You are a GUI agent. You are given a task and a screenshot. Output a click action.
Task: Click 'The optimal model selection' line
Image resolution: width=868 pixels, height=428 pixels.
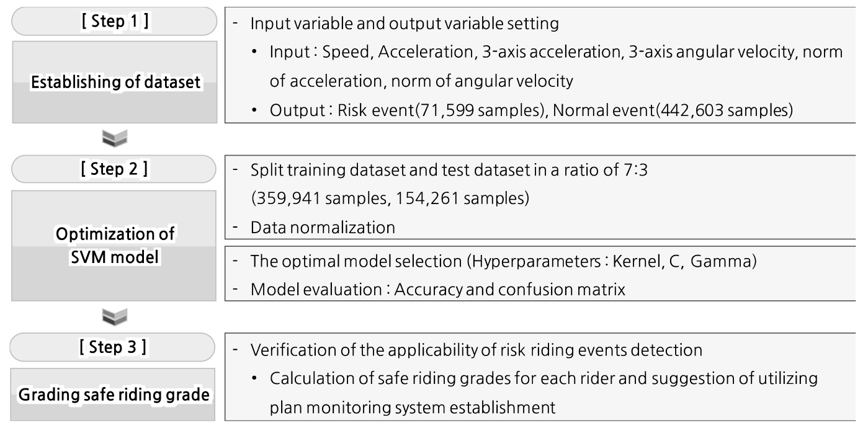[503, 262]
